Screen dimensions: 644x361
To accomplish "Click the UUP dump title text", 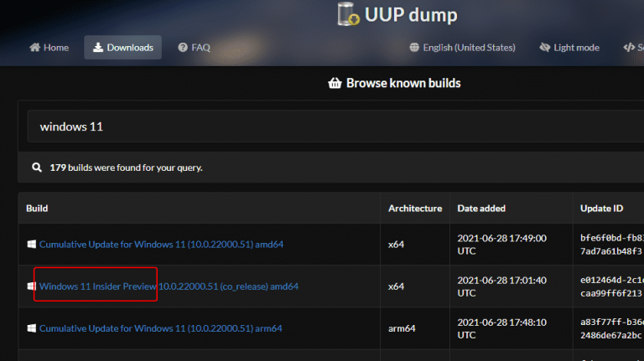I will [411, 15].
